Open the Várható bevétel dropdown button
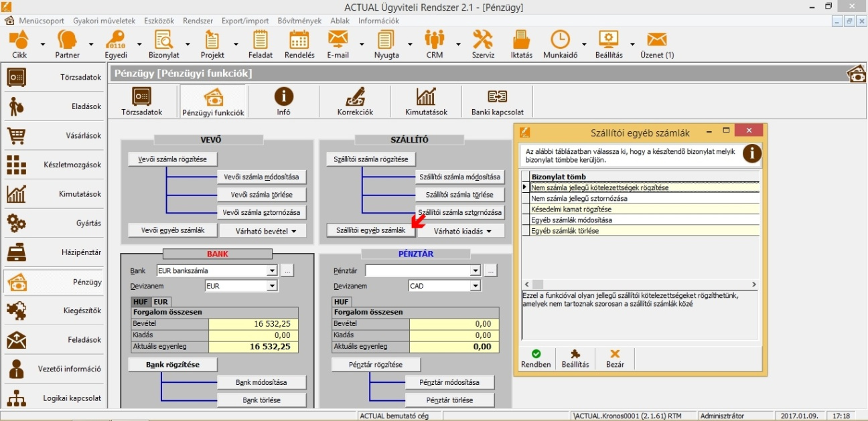868x421 pixels. click(x=262, y=231)
